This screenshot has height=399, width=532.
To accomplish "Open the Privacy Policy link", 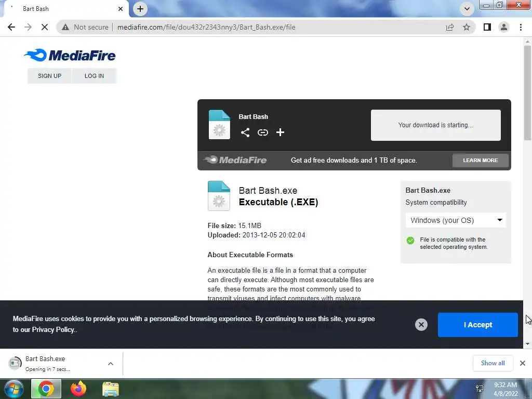I will (x=53, y=329).
